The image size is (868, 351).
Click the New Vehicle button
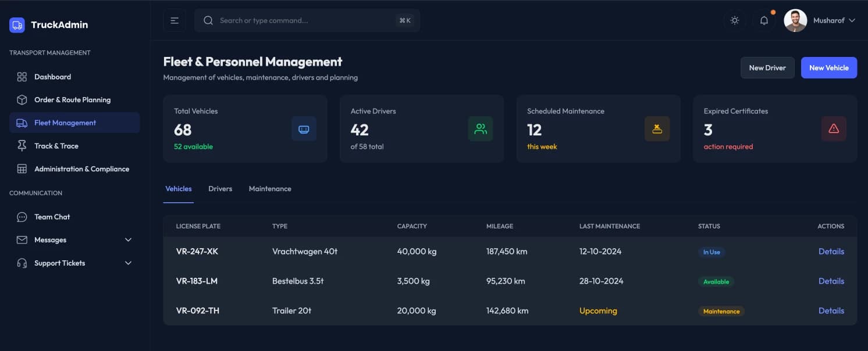coord(828,68)
